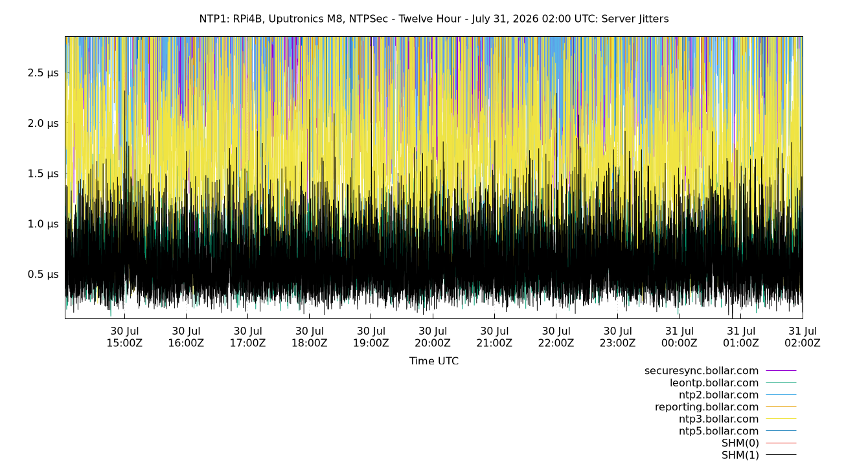
Task: Click the 1.5 µs y-axis label
Action: [43, 173]
